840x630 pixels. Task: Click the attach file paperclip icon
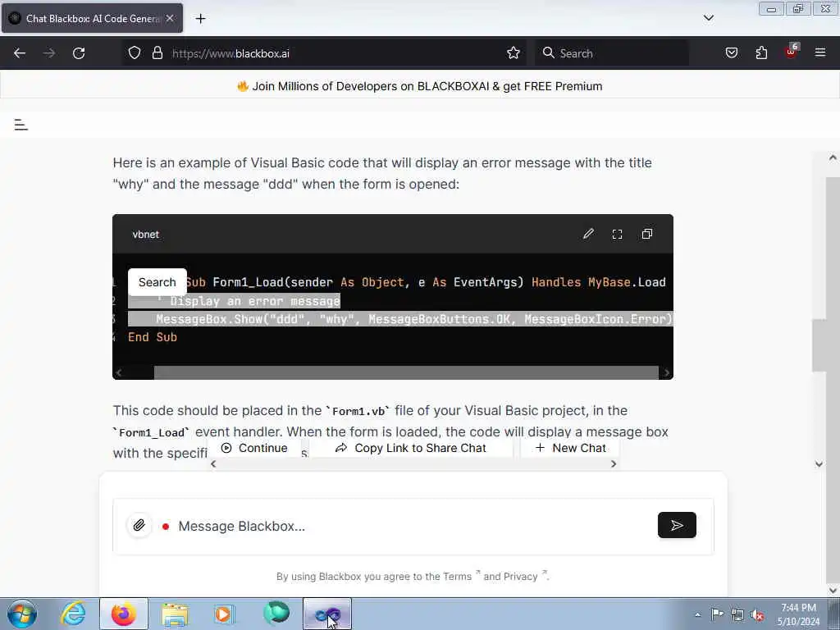coord(139,526)
